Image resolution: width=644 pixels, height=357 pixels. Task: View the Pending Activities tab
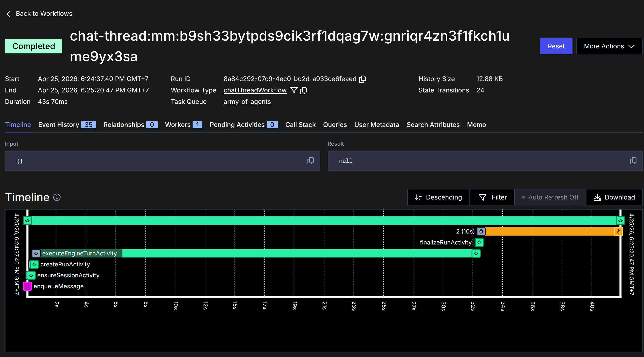point(244,125)
